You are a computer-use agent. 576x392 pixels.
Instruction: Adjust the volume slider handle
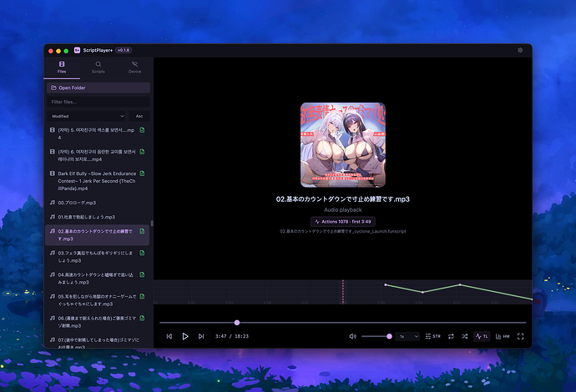tap(389, 336)
